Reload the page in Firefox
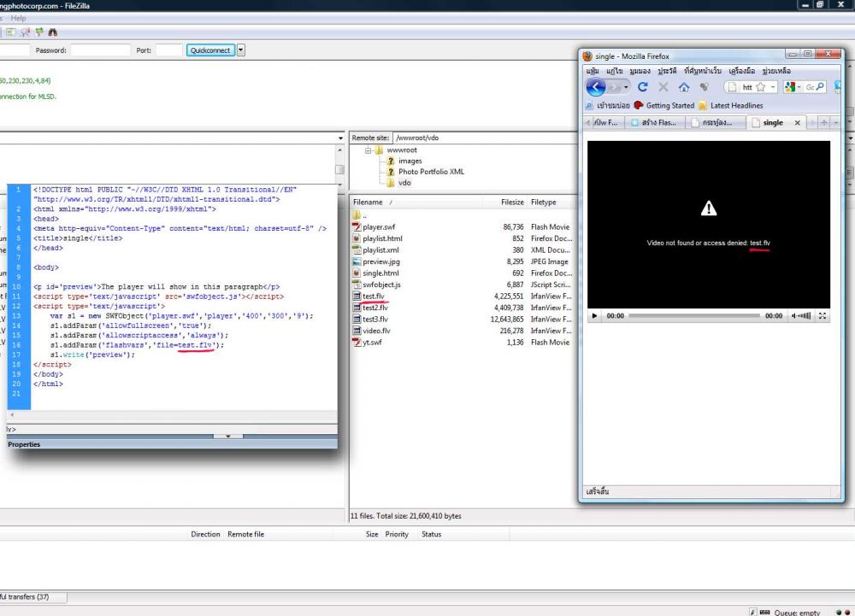 coord(642,87)
